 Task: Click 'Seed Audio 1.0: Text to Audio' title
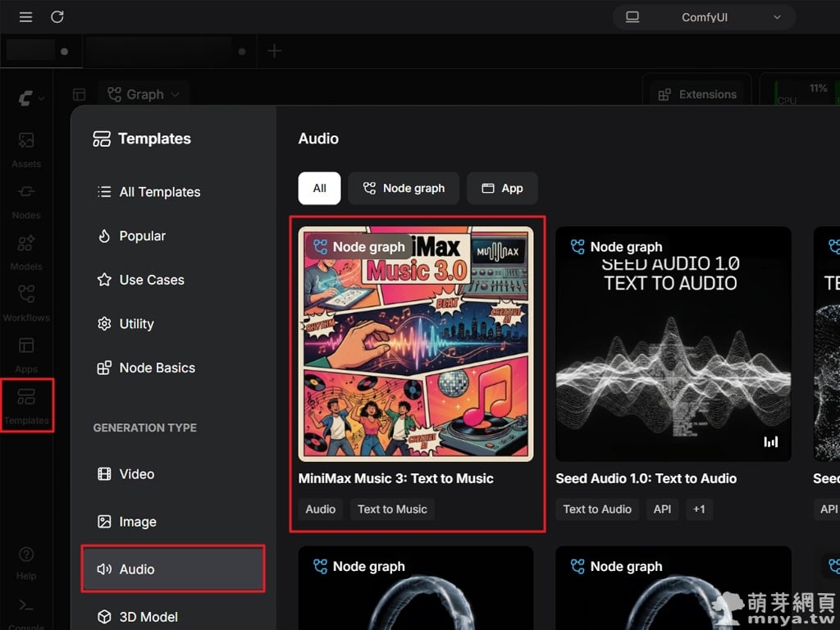646,478
